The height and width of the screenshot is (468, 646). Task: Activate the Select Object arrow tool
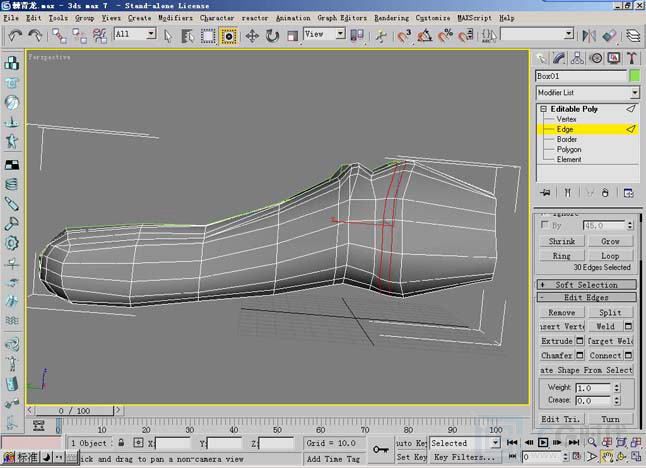pos(168,36)
